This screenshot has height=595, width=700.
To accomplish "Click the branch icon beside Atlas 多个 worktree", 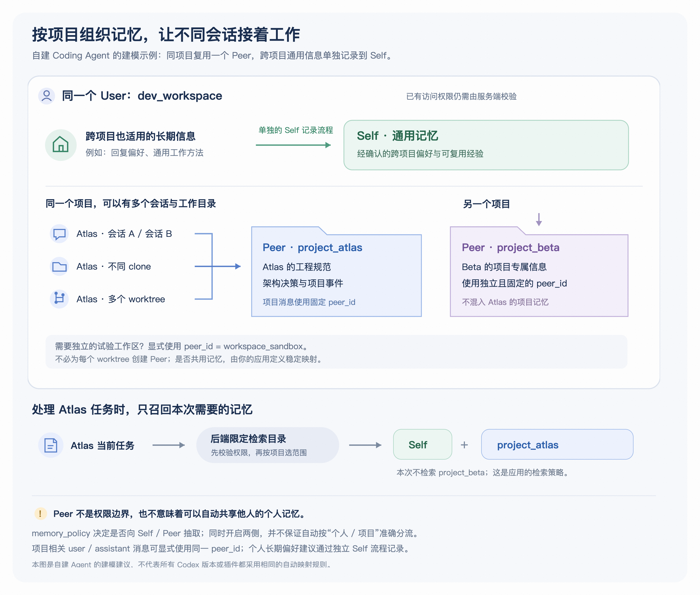I will [59, 299].
